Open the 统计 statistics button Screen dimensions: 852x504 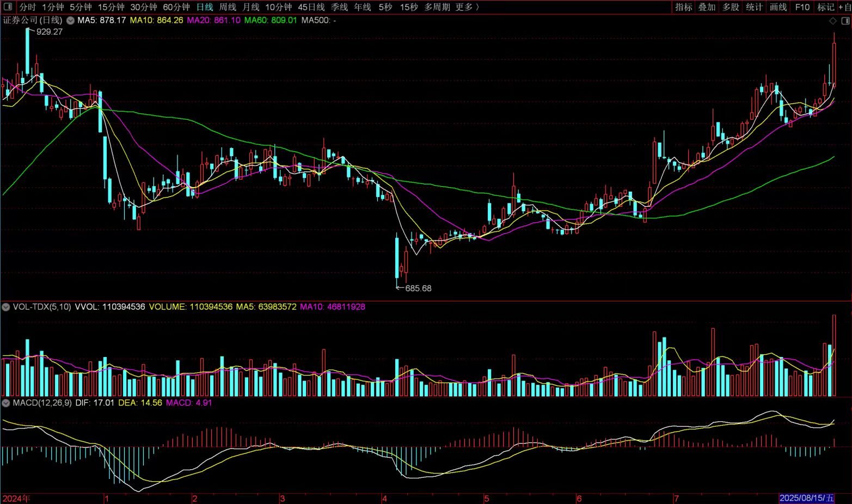pyautogui.click(x=754, y=7)
